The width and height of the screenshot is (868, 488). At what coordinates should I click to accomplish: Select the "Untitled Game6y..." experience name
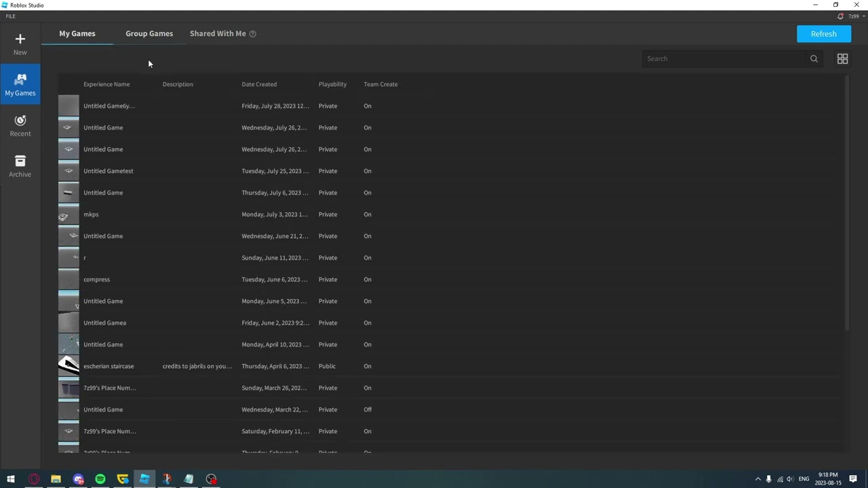109,106
